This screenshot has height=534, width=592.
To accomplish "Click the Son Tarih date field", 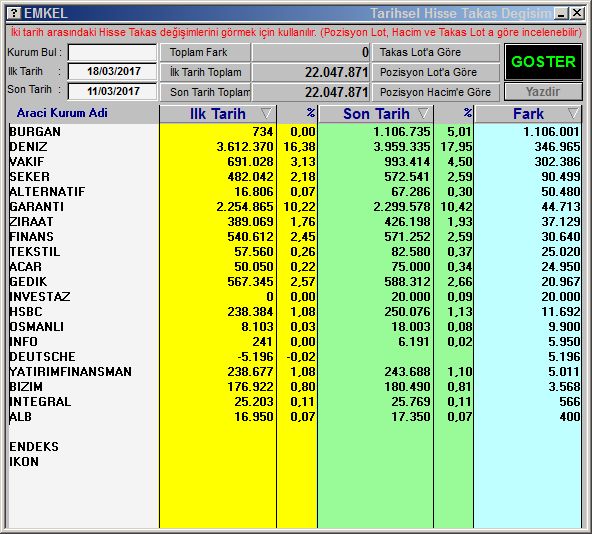I will 113,91.
